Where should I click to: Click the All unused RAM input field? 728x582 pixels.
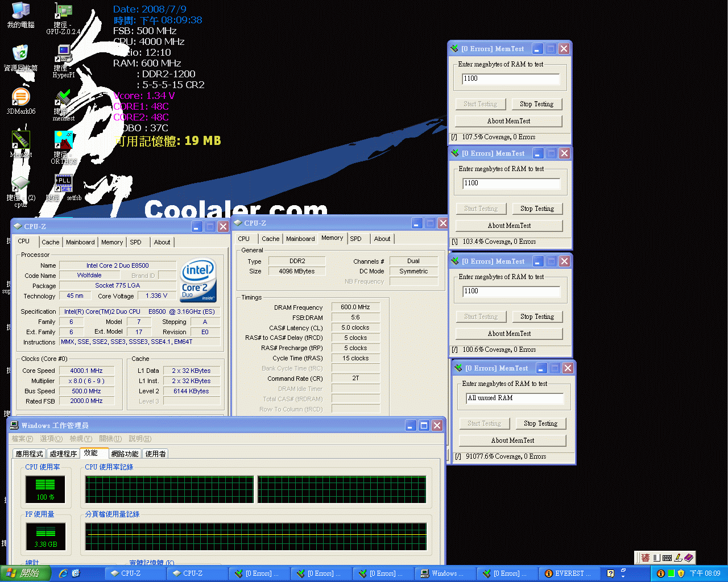(515, 398)
